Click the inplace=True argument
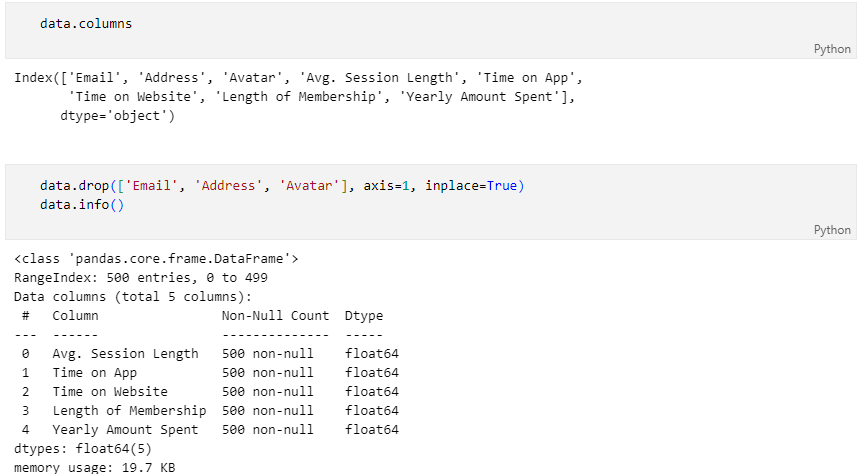This screenshot has height=474, width=862. [x=471, y=186]
